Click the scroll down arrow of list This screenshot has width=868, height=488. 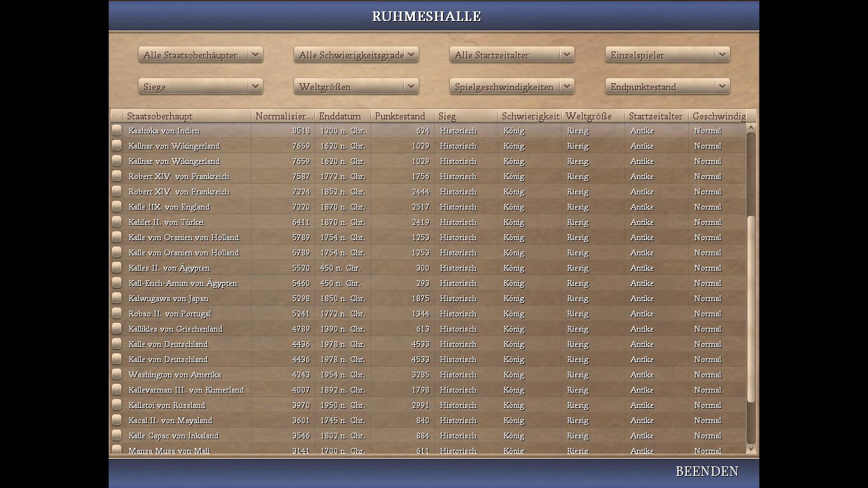tap(750, 449)
